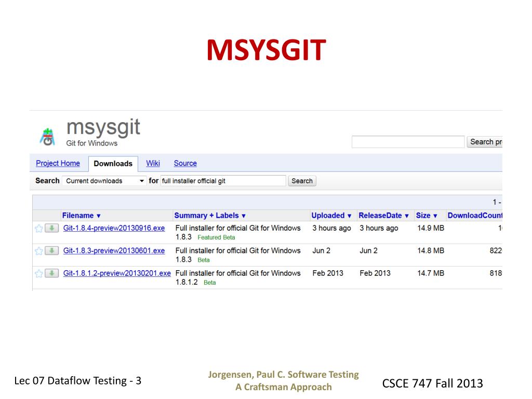Click the MSYSGIT slide title
532x399 pixels.
click(267, 50)
